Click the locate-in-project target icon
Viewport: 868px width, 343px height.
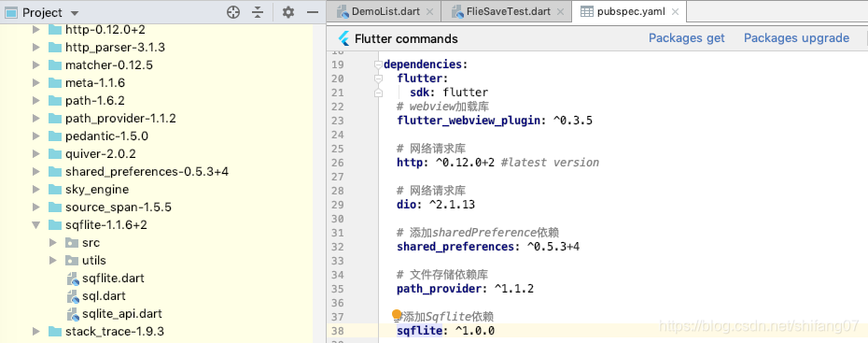[233, 12]
